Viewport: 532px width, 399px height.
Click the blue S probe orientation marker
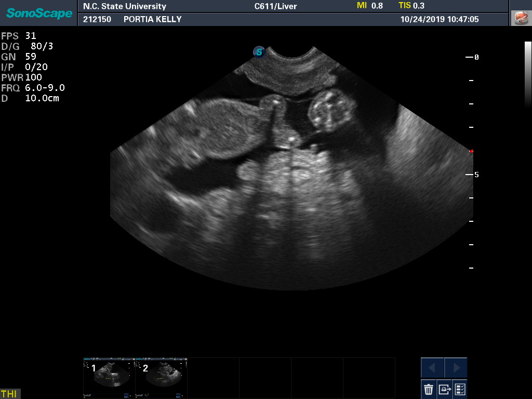pyautogui.click(x=259, y=52)
